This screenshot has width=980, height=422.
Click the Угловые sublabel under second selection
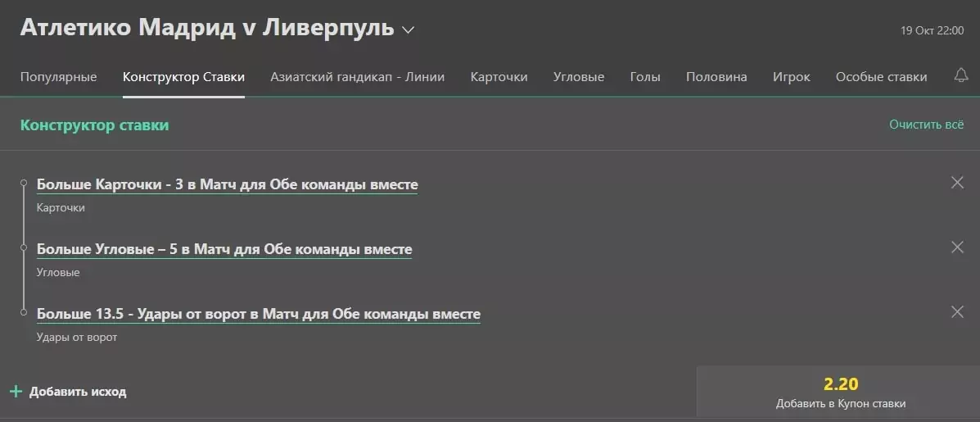pyautogui.click(x=58, y=273)
